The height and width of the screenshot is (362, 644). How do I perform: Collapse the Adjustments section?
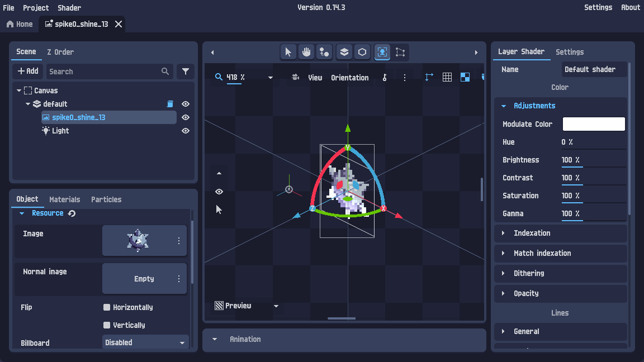504,106
